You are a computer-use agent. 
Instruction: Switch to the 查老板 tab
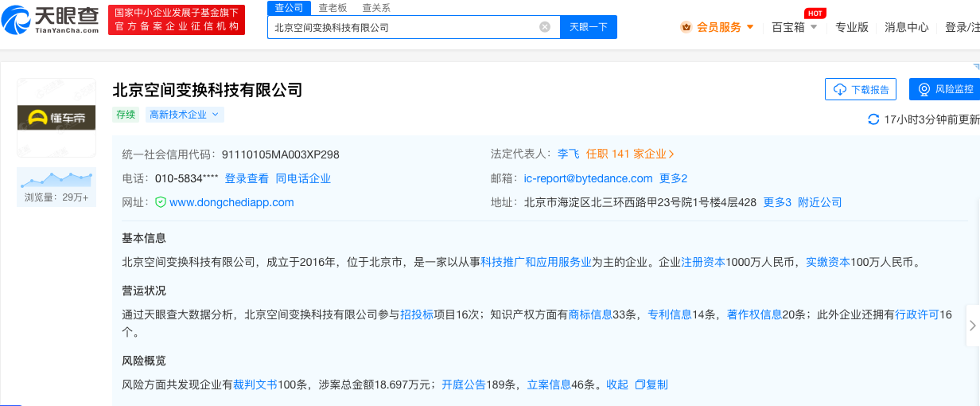[332, 8]
